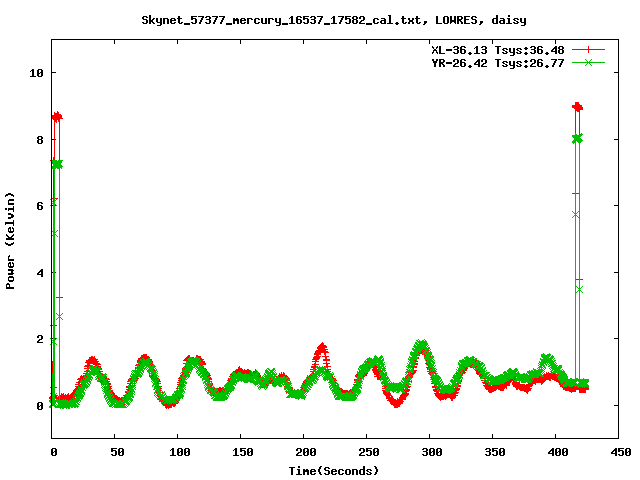Click the x-axis tick label 150
The width and height of the screenshot is (640, 480).
tap(243, 452)
